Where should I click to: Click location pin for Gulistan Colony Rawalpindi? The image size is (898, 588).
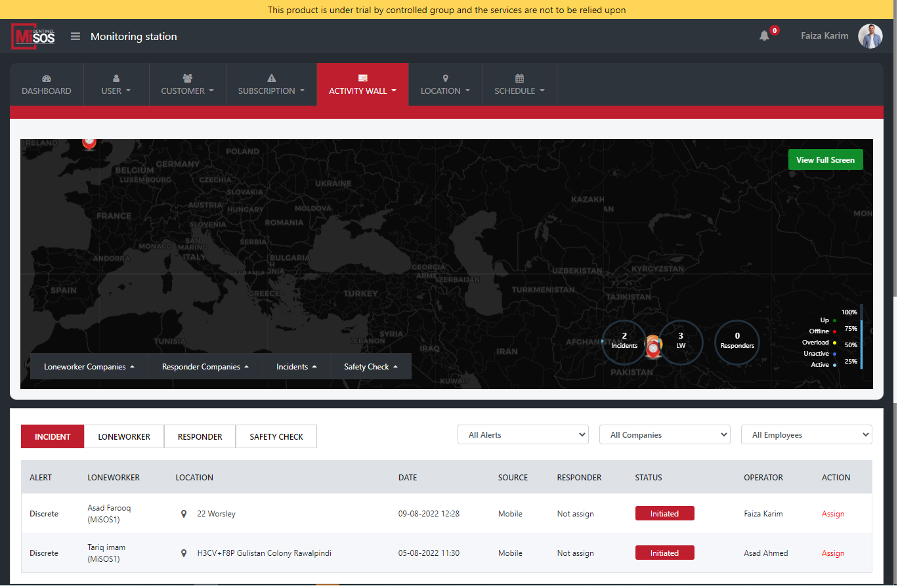point(184,553)
